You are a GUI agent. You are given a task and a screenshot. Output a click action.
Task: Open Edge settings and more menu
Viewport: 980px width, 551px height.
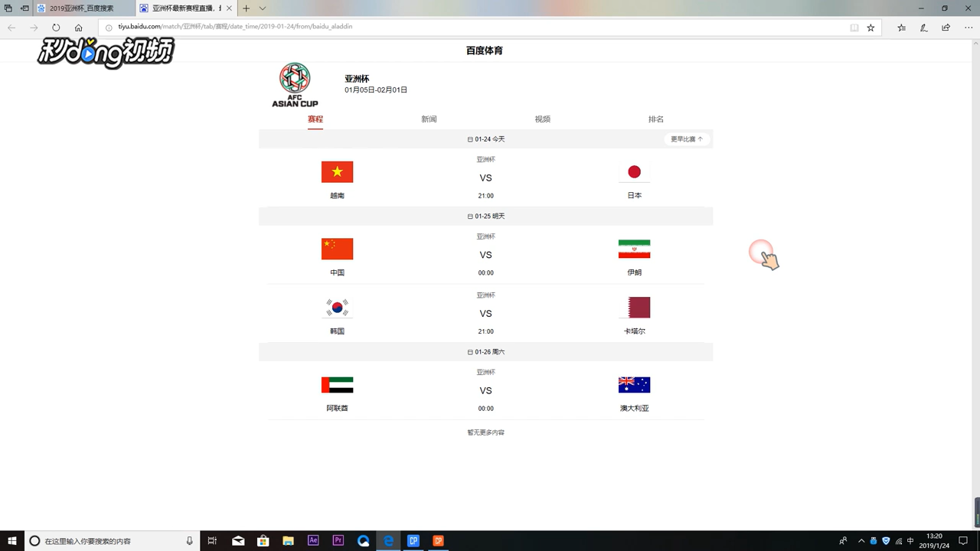pos(969,28)
